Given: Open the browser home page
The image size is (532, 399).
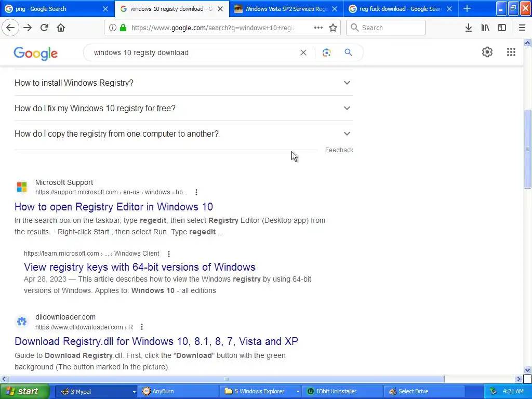Looking at the screenshot, I should point(61,28).
